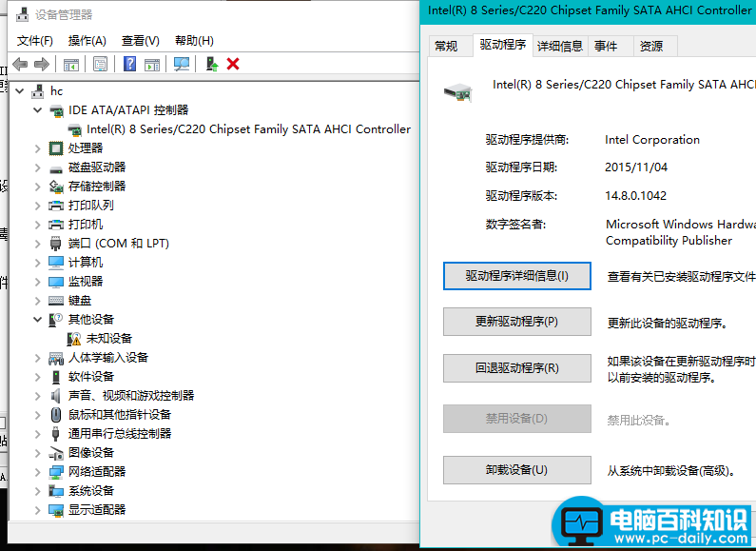Collapse the hc root computer node

(20, 90)
